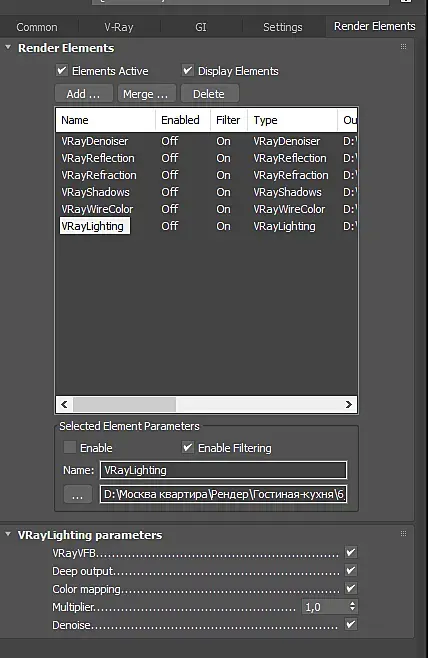
Task: Toggle the Display Elements checkbox
Action: (188, 70)
